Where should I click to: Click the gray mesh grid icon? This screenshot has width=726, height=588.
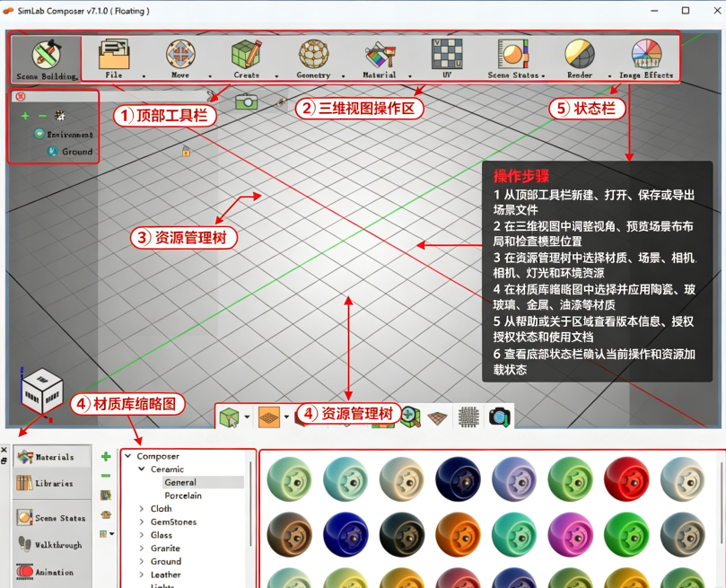(x=468, y=417)
